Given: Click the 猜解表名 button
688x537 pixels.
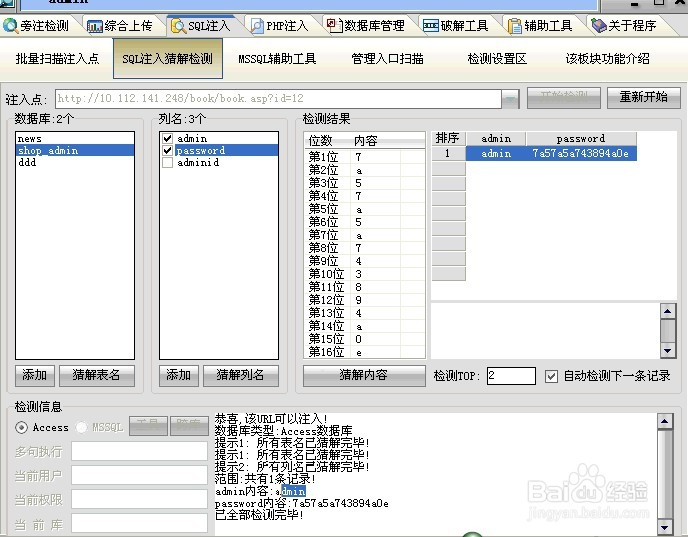Looking at the screenshot, I should (x=97, y=376).
